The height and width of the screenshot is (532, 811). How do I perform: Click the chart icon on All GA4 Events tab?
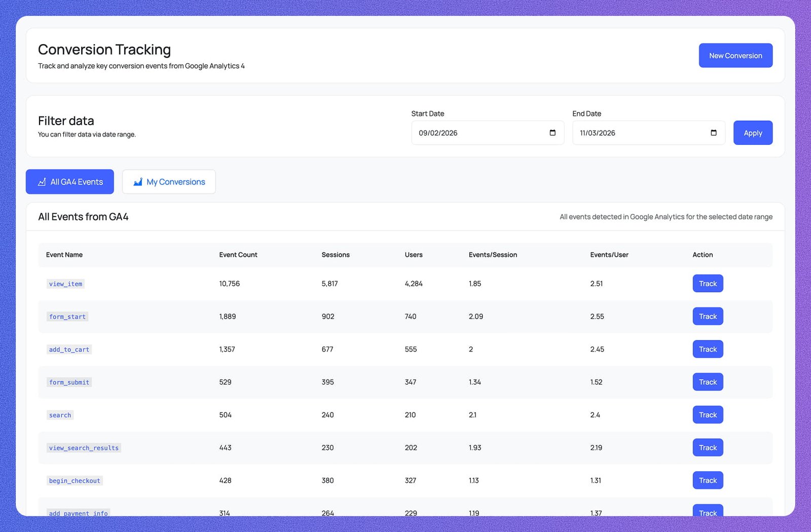[42, 181]
